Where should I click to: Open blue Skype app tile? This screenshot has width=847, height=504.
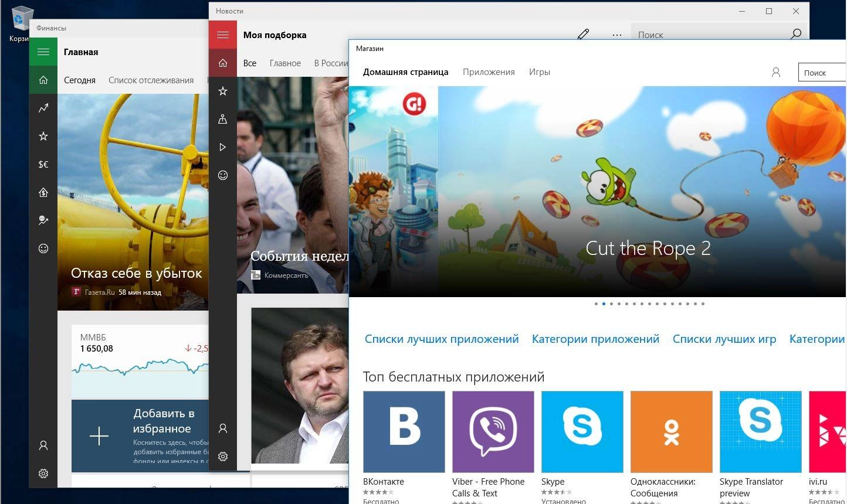click(x=582, y=432)
